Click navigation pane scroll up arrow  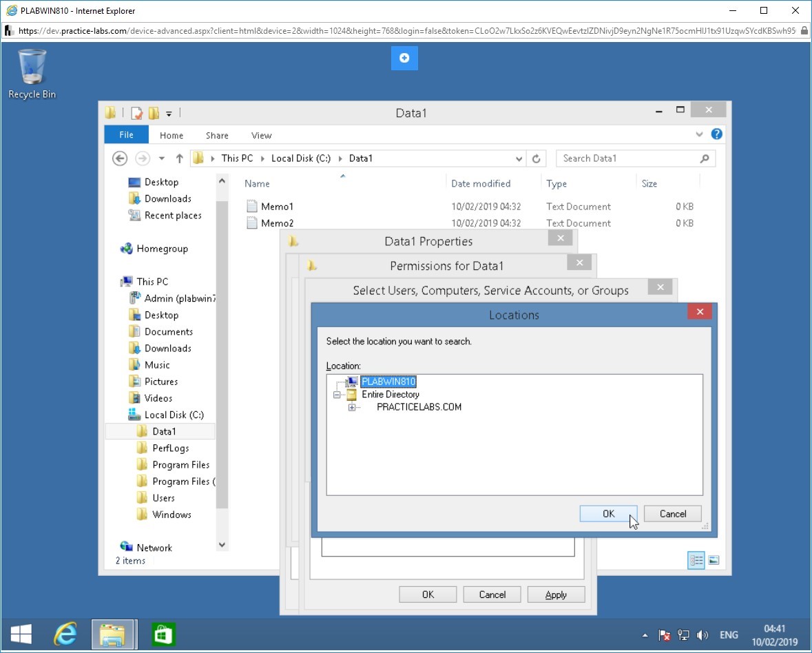(x=222, y=181)
